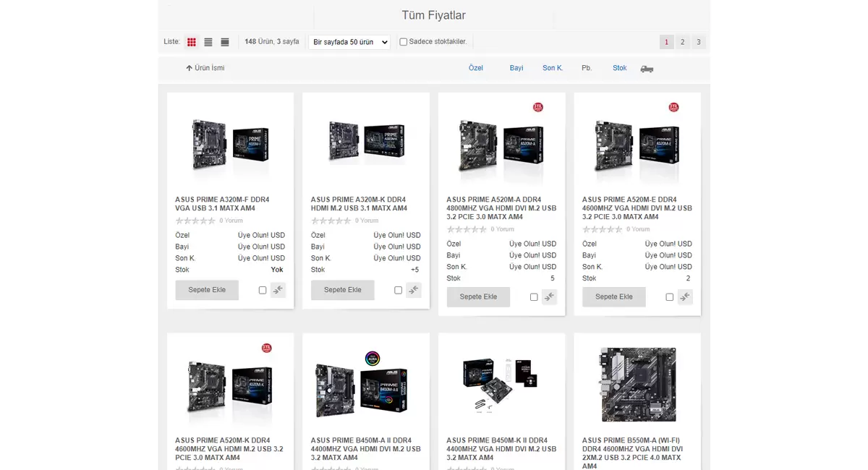Go to page 2
868x470 pixels.
coord(682,42)
